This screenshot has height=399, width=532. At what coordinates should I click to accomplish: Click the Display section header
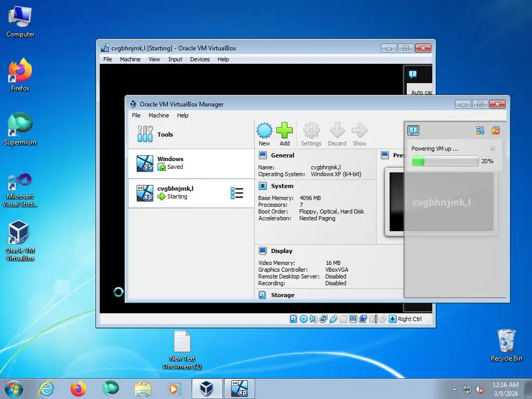pyautogui.click(x=282, y=251)
